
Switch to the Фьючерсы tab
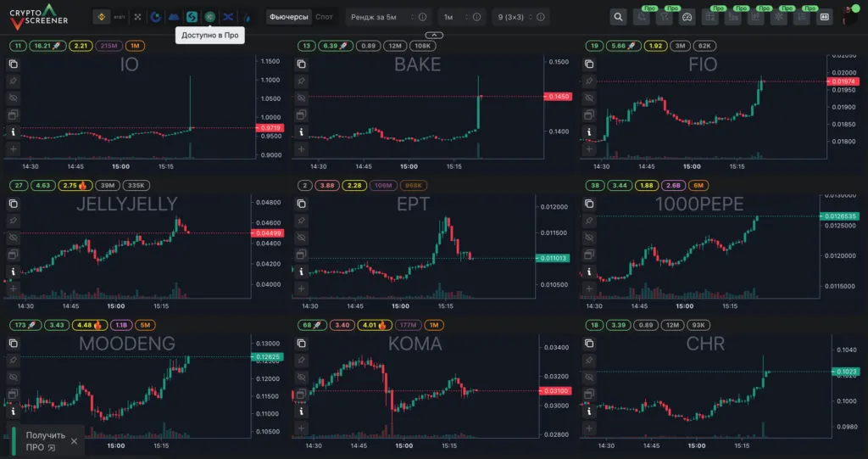pos(288,17)
